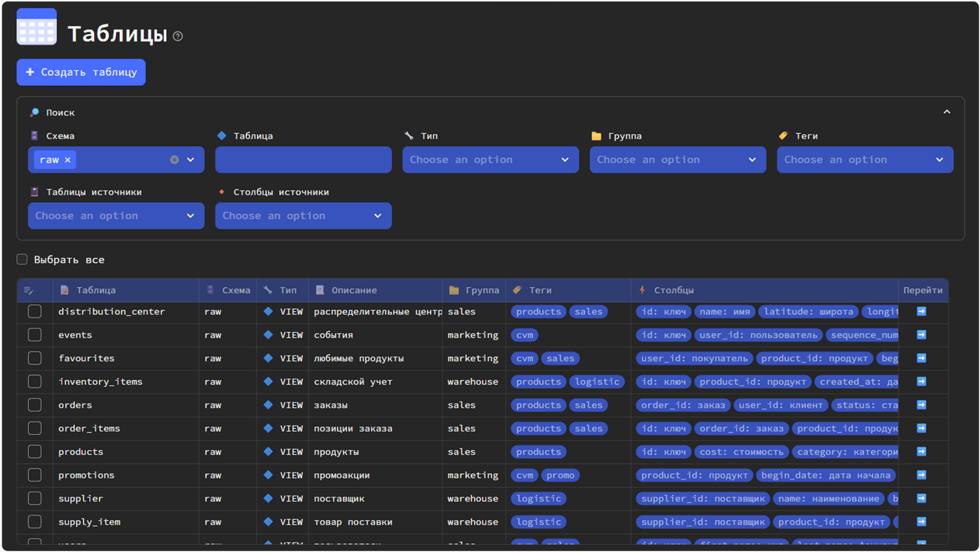Click the go-to arrow for favourites row

[921, 358]
